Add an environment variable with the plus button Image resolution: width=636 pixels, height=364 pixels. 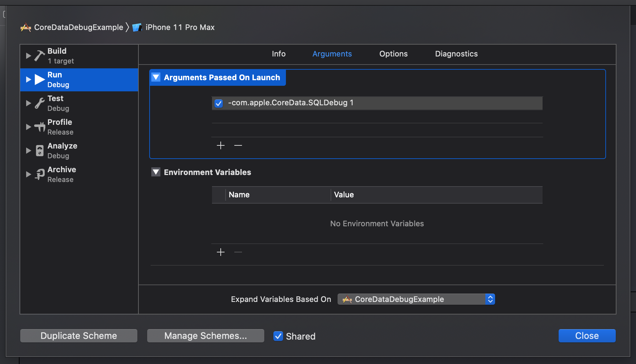click(221, 252)
